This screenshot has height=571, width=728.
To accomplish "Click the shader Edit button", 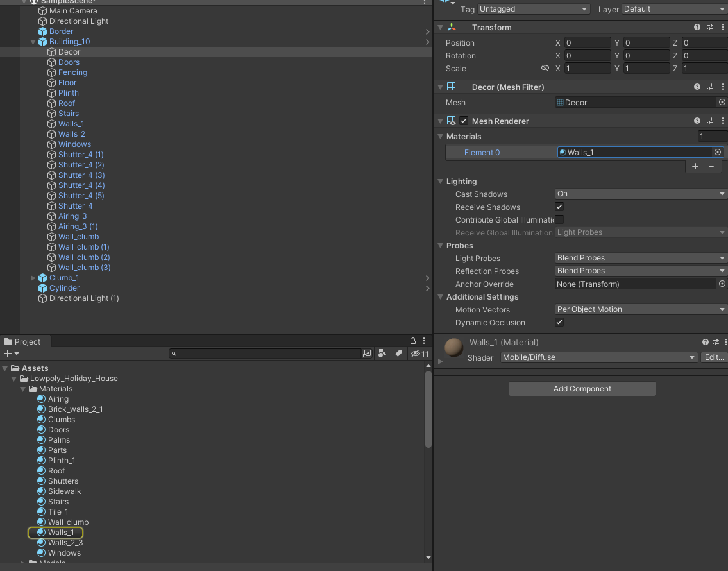I will click(713, 357).
